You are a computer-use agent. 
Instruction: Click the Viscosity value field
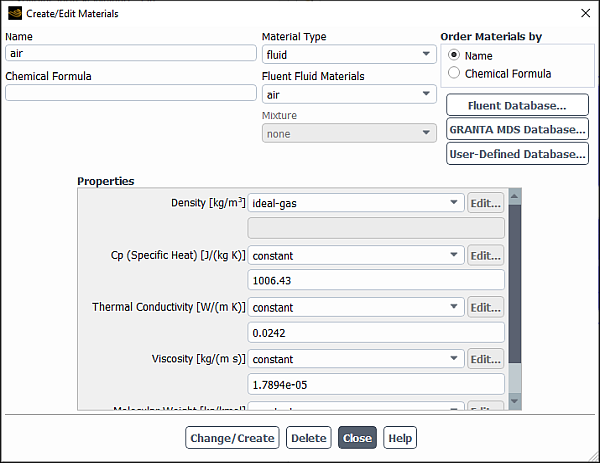(375, 384)
